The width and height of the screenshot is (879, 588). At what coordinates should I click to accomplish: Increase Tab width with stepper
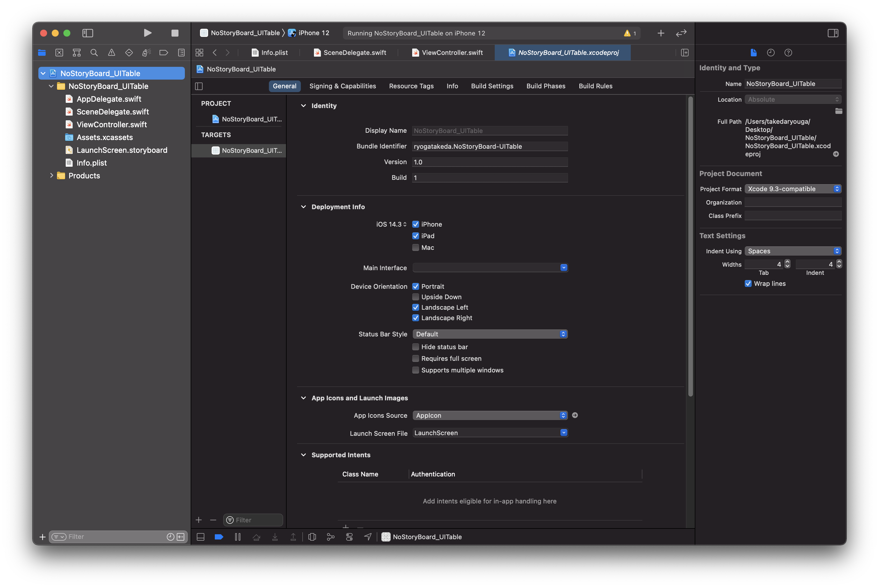787,262
